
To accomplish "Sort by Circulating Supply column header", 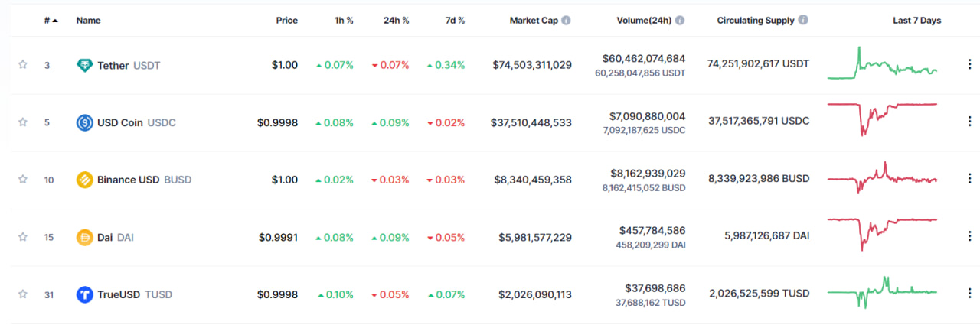I will tap(756, 21).
